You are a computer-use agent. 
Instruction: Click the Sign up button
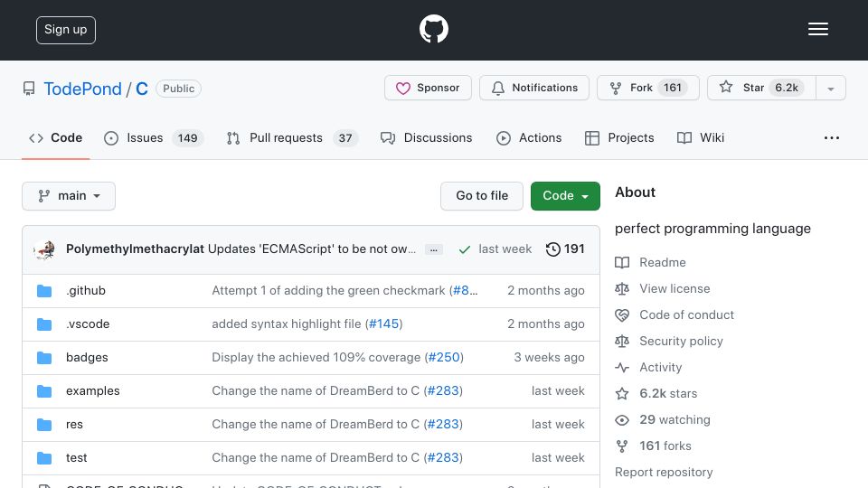(x=66, y=30)
